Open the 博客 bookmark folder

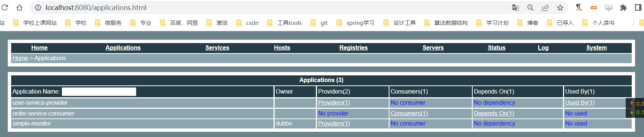tap(528, 23)
